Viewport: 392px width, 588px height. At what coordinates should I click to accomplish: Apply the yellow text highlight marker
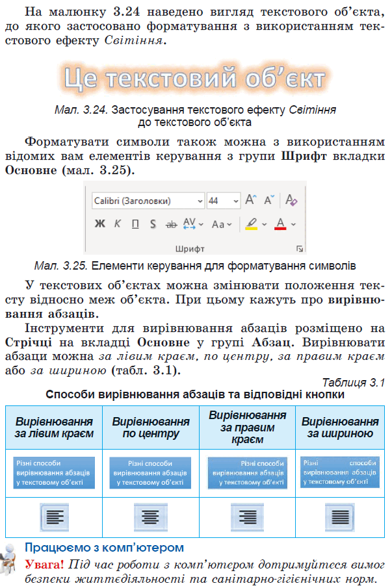252,224
